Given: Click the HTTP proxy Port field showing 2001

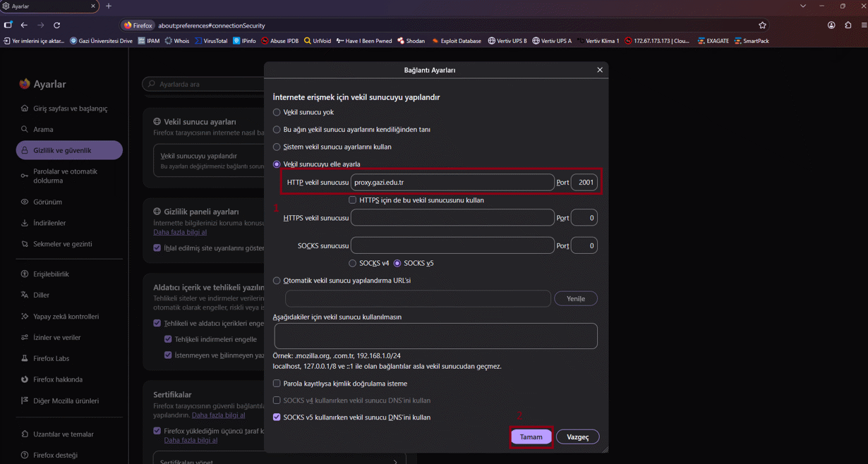Looking at the screenshot, I should pos(584,183).
